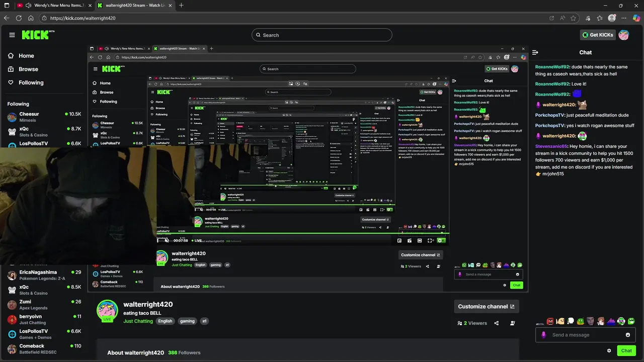Collapse the Chat panel
Image resolution: width=644 pixels, height=362 pixels.
pyautogui.click(x=535, y=52)
